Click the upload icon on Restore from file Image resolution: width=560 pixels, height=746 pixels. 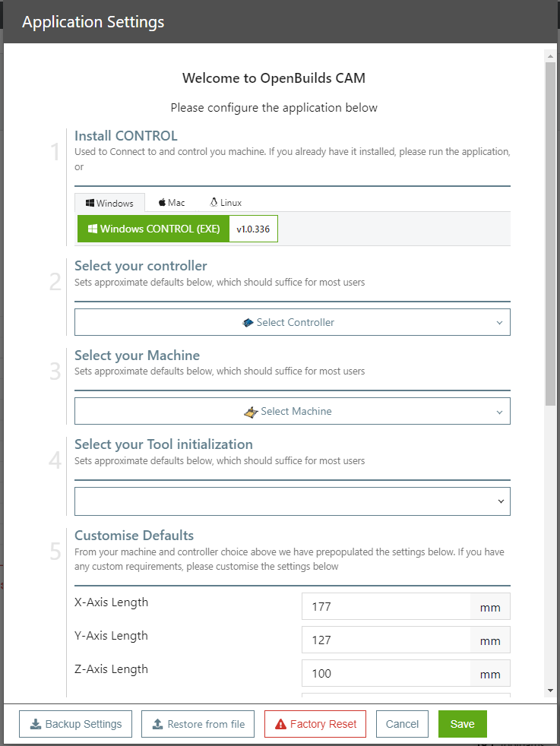point(158,724)
